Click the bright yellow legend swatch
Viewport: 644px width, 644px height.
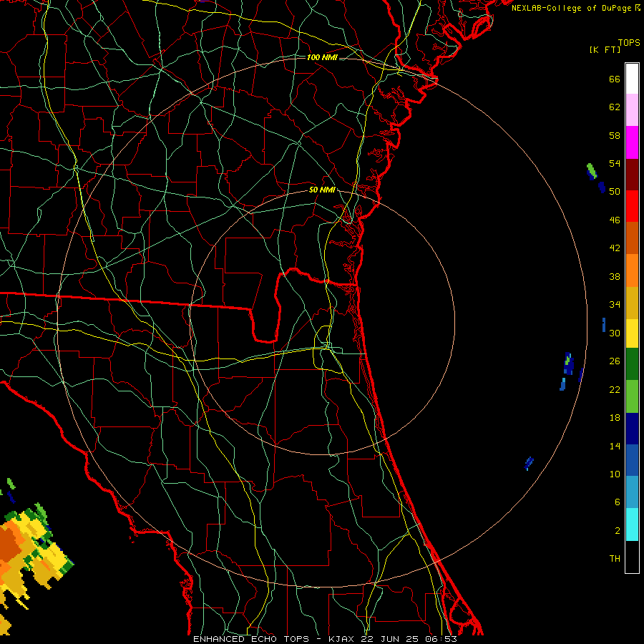coord(632,333)
